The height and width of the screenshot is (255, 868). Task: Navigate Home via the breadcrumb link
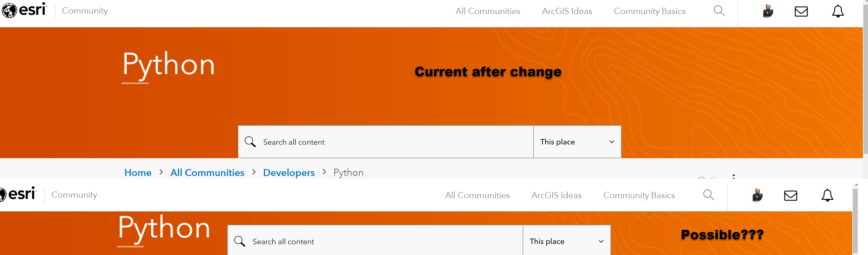point(138,172)
